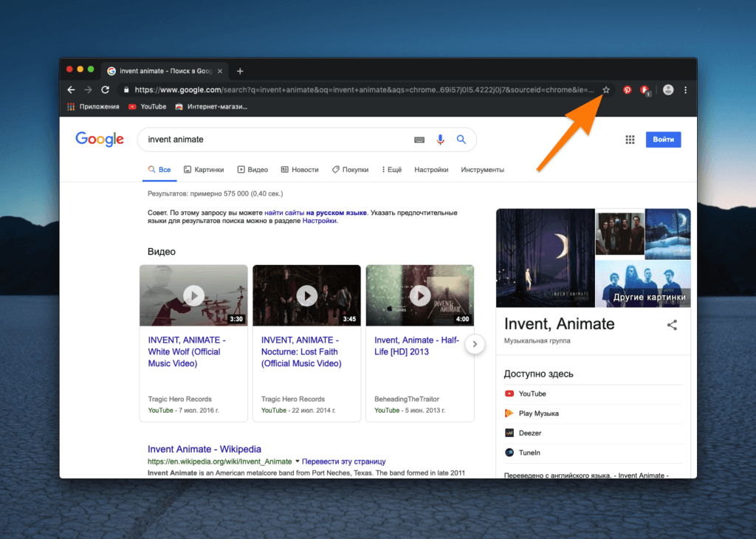Go forward using the forward arrow
The width and height of the screenshot is (756, 539).
(x=88, y=89)
